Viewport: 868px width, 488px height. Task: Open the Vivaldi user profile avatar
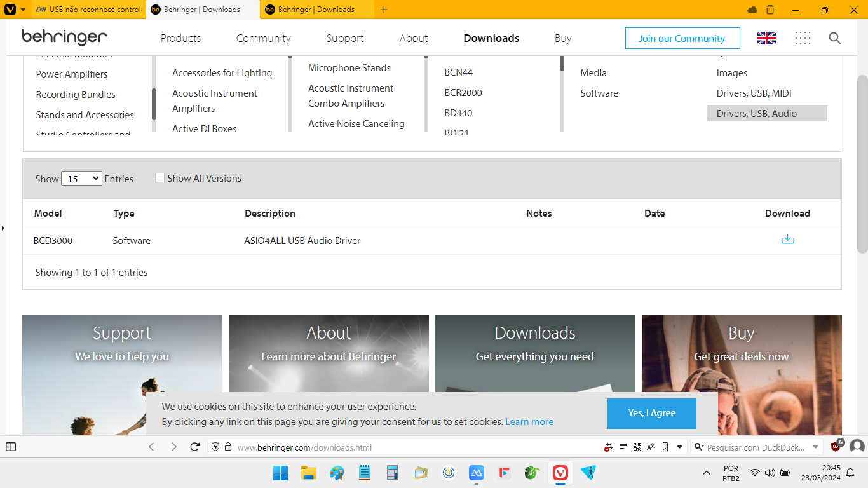point(857,447)
